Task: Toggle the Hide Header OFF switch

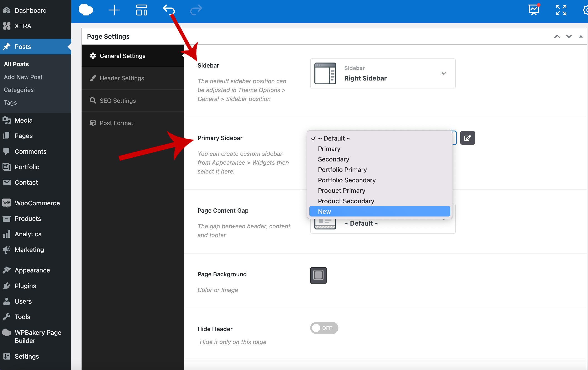Action: (x=324, y=328)
